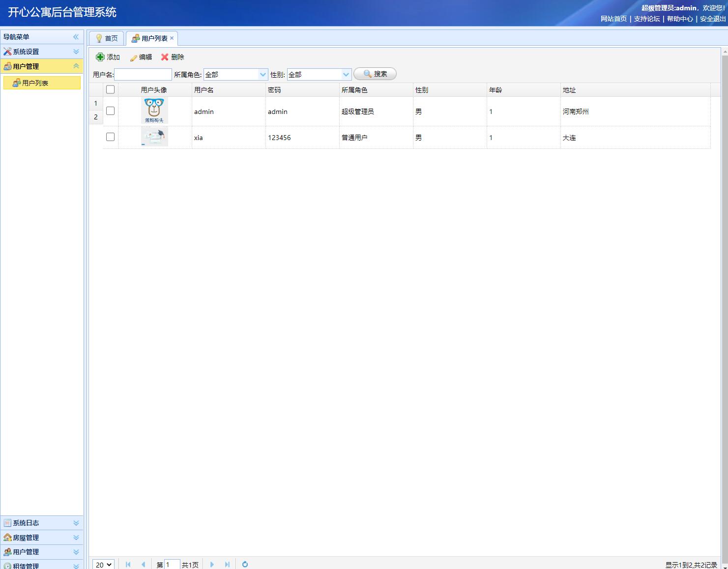Expand the 系统日志 panel using its chevron
This screenshot has width=728, height=569.
click(76, 523)
